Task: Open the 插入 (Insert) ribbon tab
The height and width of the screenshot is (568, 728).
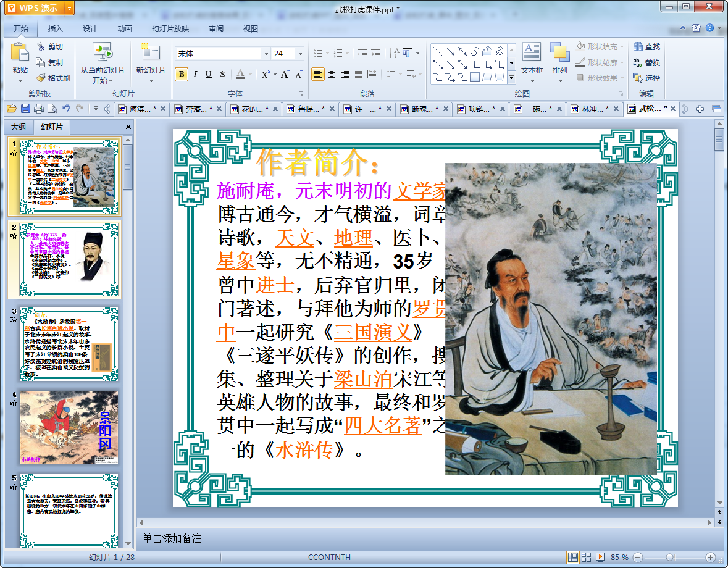Action: [55, 29]
